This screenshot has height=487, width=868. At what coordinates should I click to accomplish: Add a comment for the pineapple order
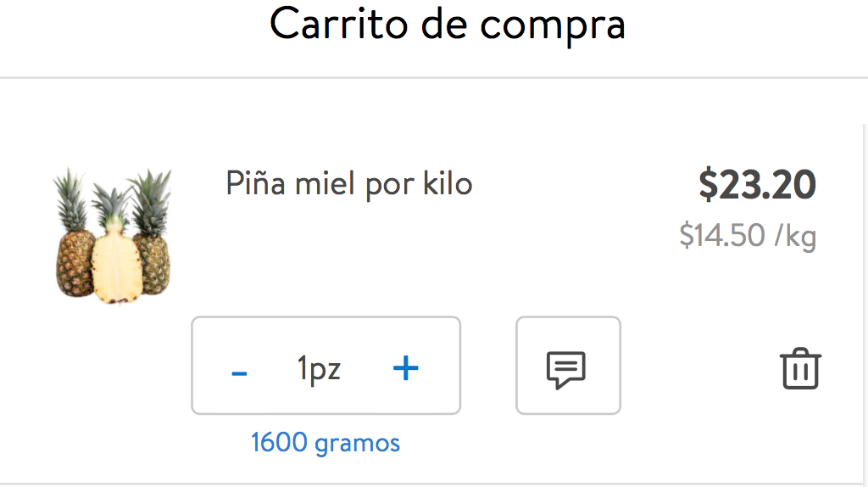point(567,367)
